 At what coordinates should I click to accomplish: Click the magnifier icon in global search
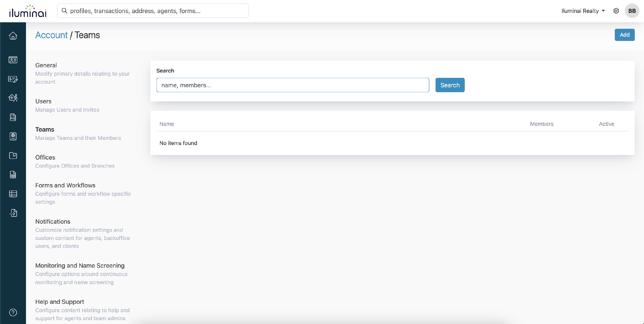pos(64,11)
